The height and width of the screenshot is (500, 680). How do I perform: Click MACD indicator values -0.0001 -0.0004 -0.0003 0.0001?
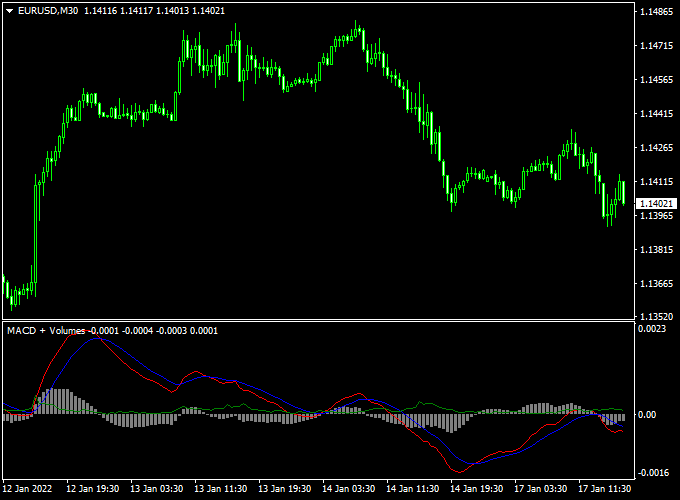153,331
